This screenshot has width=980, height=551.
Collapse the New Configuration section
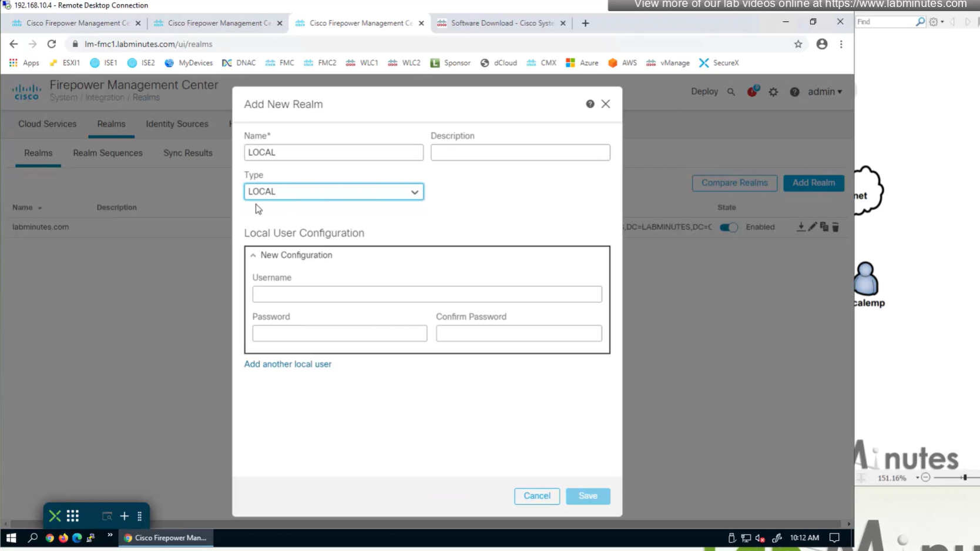(253, 255)
